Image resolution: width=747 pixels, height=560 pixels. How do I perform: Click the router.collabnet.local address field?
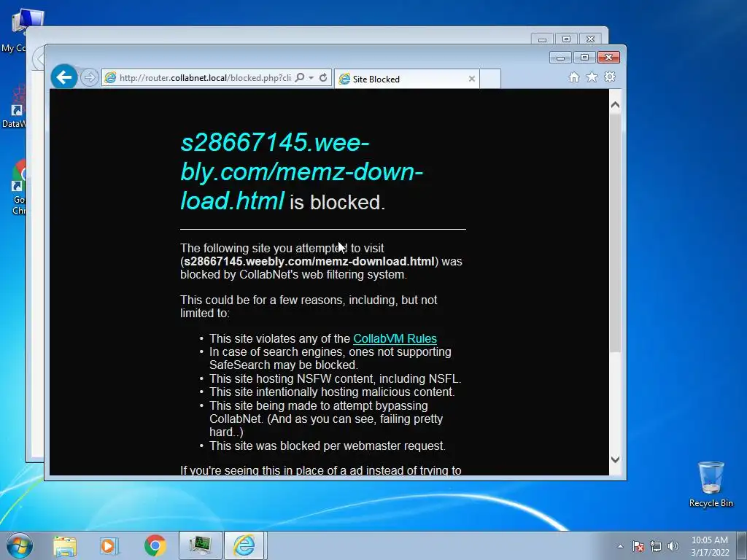point(205,77)
